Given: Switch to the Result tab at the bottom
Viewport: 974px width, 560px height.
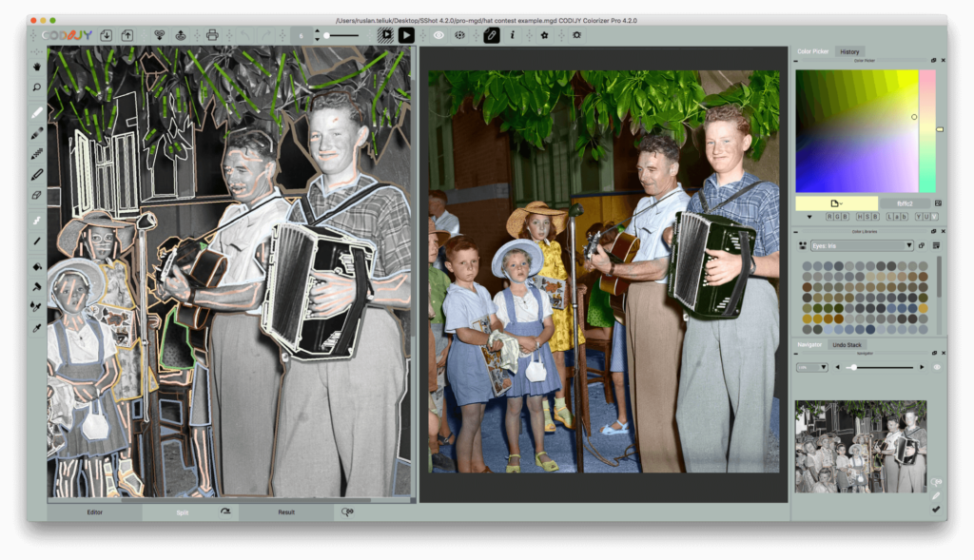Looking at the screenshot, I should 285,511.
